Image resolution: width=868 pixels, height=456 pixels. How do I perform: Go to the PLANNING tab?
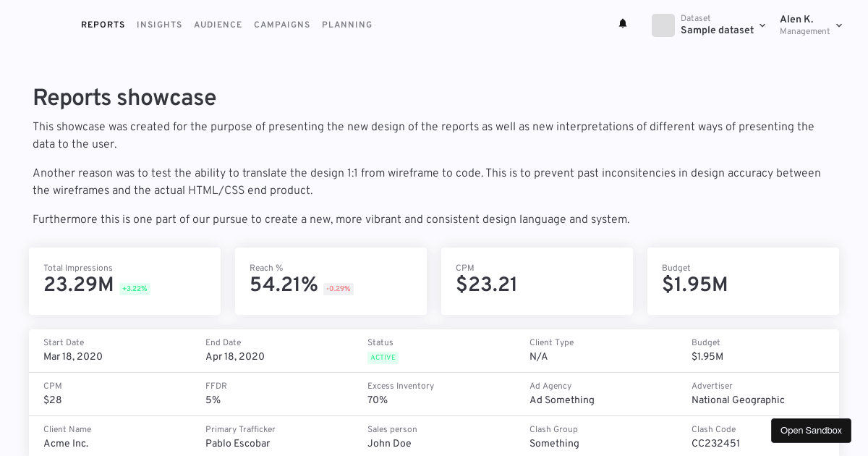pyautogui.click(x=347, y=25)
